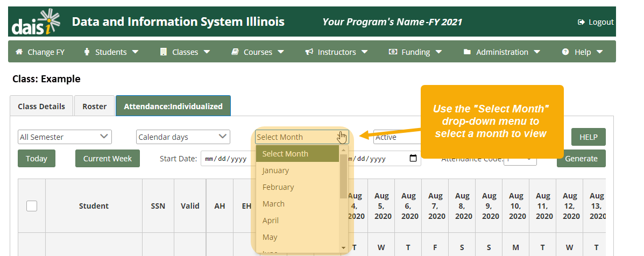Image resolution: width=644 pixels, height=256 pixels.
Task: Click the Select Month dropdown box
Action: [302, 137]
